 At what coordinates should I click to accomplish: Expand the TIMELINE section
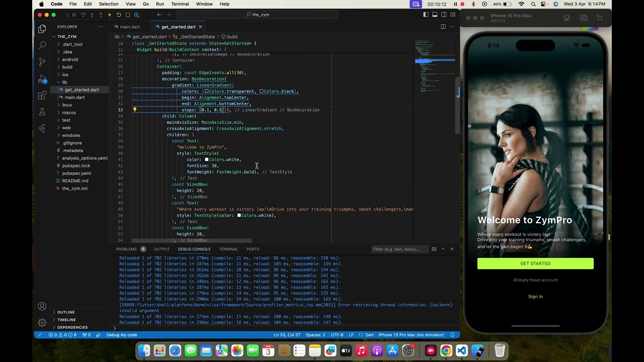(x=66, y=320)
